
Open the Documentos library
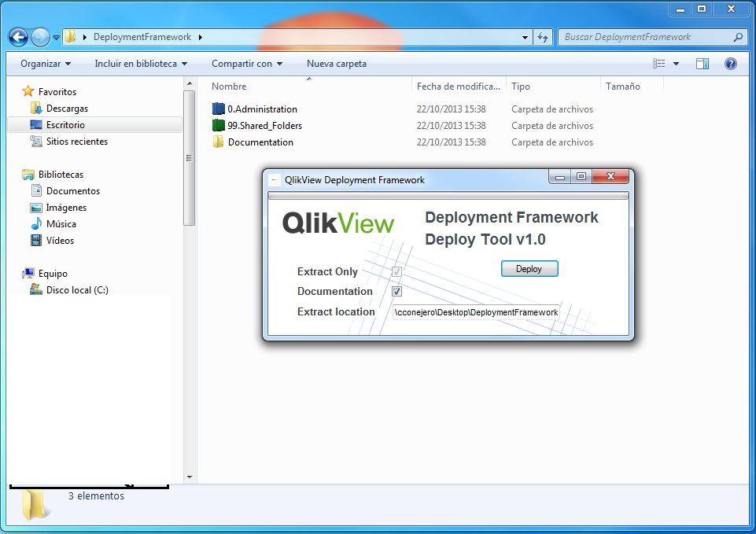point(73,191)
